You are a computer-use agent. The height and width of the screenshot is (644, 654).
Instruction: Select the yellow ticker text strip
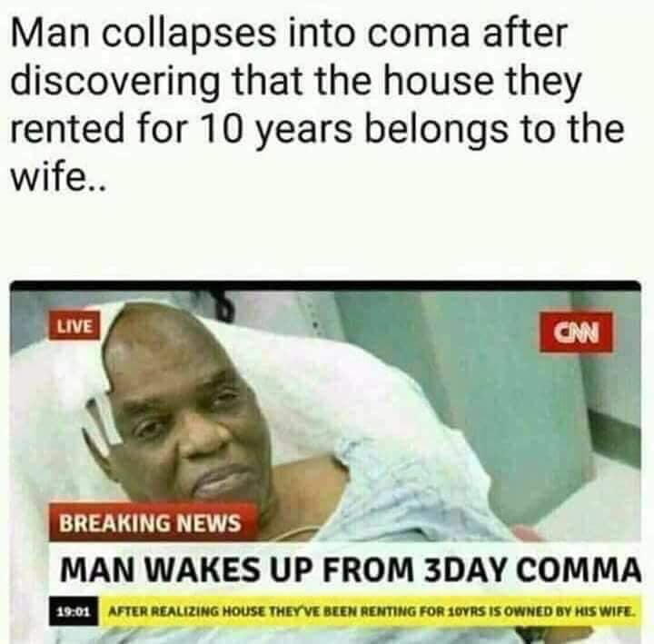tap(371, 612)
